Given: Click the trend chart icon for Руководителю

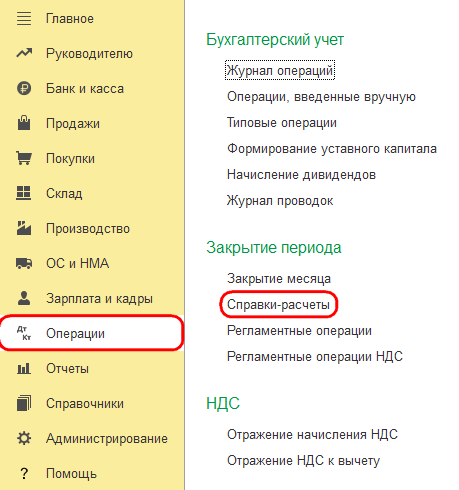Looking at the screenshot, I should pyautogui.click(x=24, y=53).
